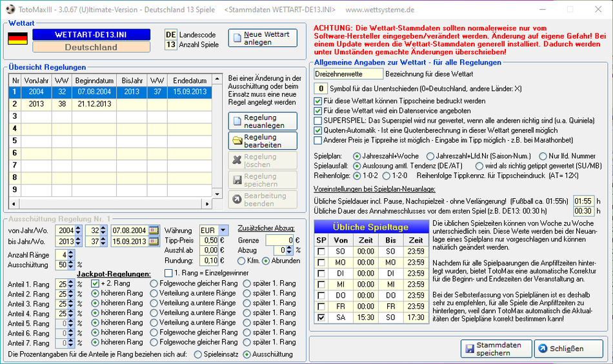This screenshot has width=613, height=364.
Task: Open calendar picker next to 15.09.2013
Action: coord(154,241)
